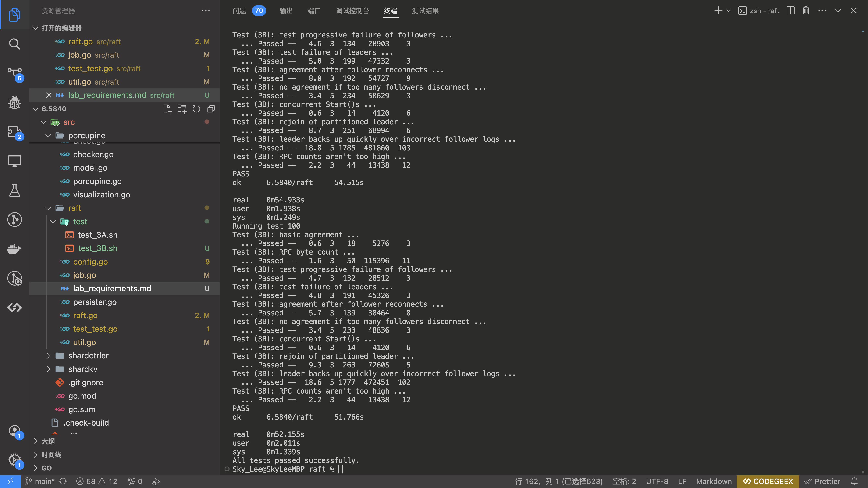Click the new file icon in explorer header
The image size is (868, 488).
pyautogui.click(x=167, y=109)
